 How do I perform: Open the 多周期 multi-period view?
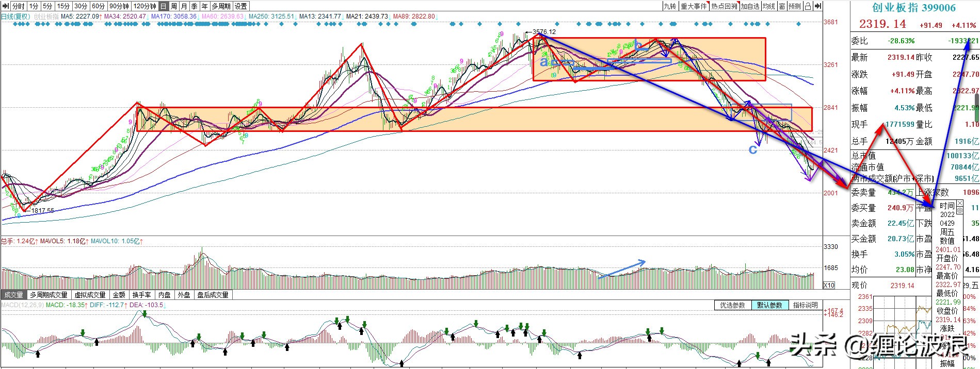tap(221, 6)
